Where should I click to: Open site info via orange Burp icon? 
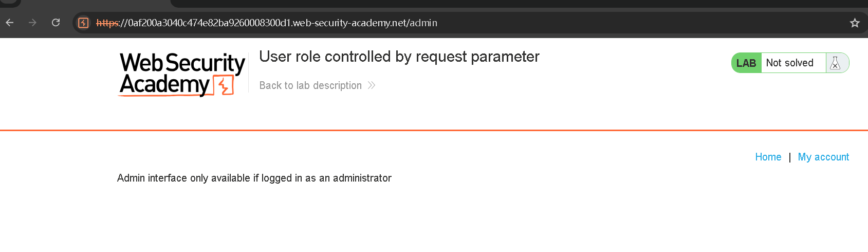point(83,23)
